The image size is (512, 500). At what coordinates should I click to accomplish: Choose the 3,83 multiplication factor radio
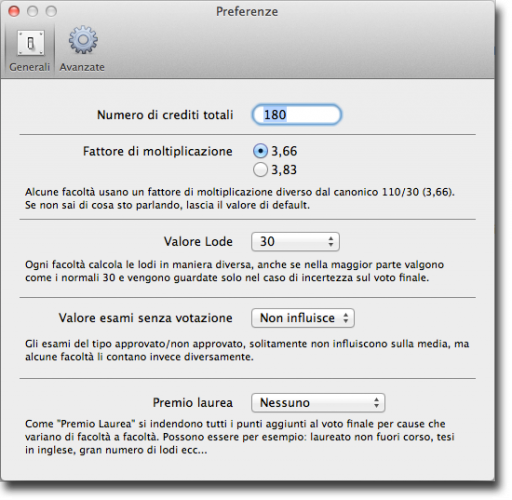[260, 170]
